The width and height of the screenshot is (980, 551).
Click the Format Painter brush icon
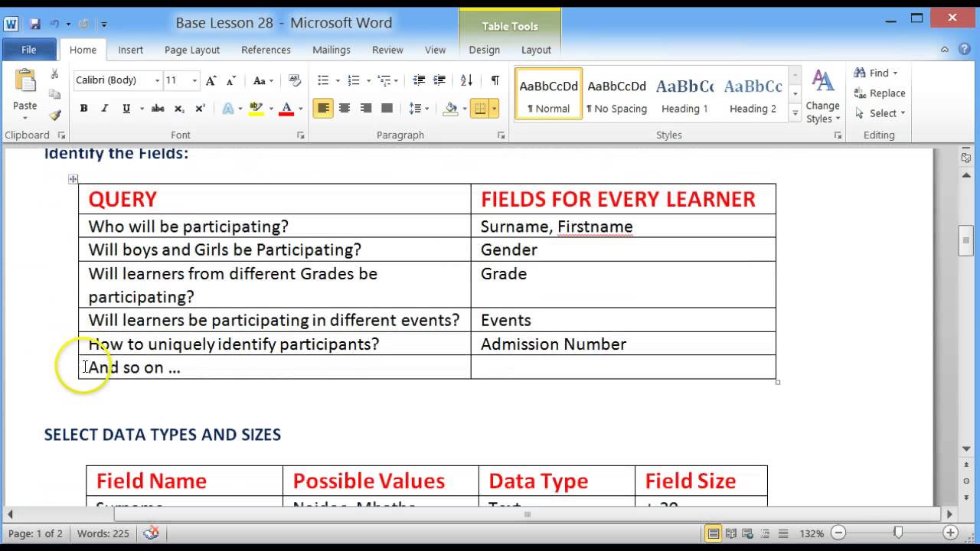54,116
